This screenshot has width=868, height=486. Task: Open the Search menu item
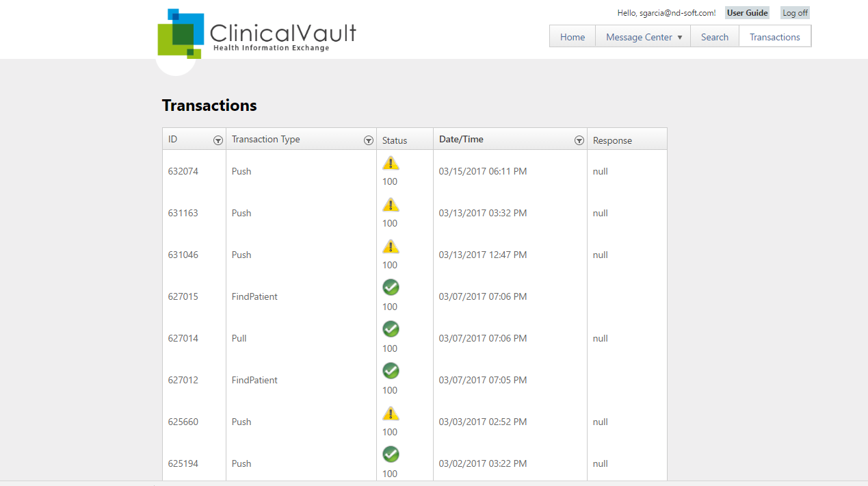(x=715, y=37)
